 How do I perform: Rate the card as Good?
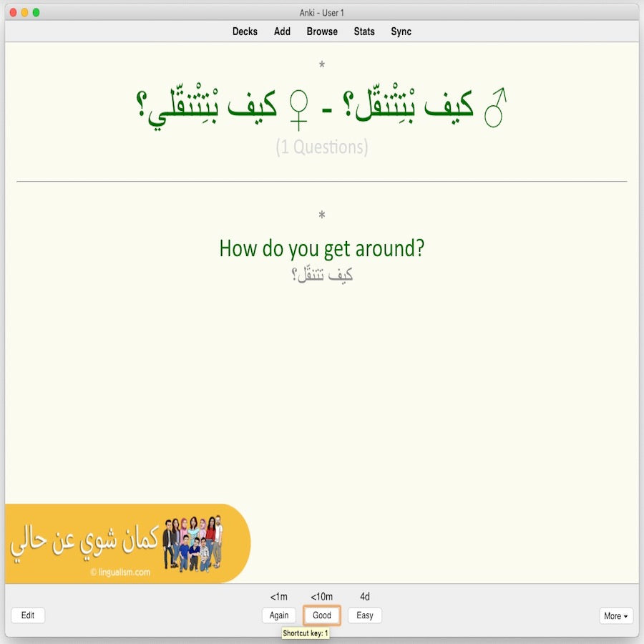point(321,615)
